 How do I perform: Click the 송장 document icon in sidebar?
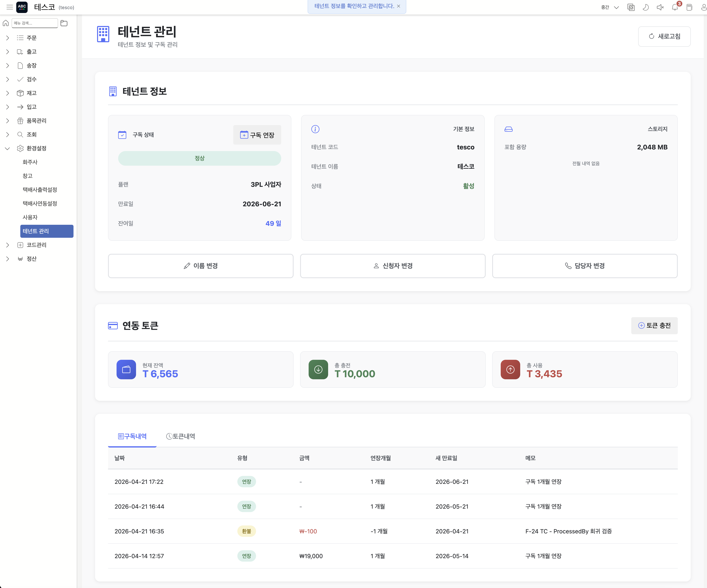pyautogui.click(x=20, y=66)
